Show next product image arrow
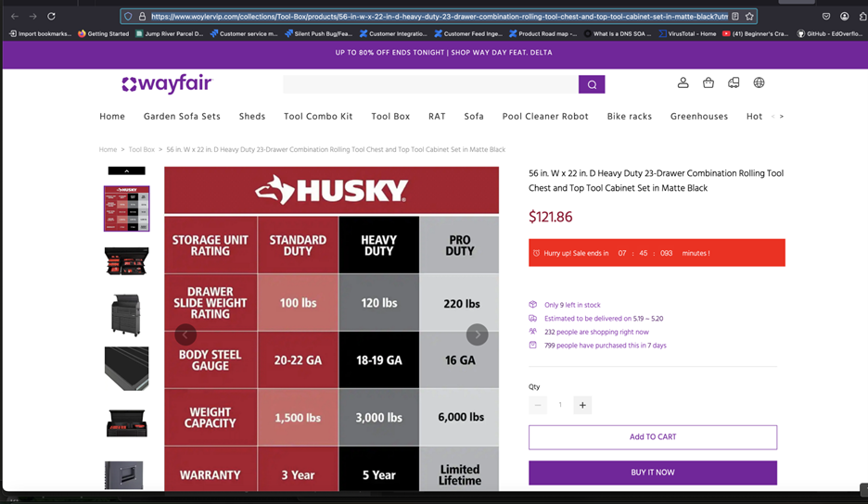 pyautogui.click(x=478, y=334)
